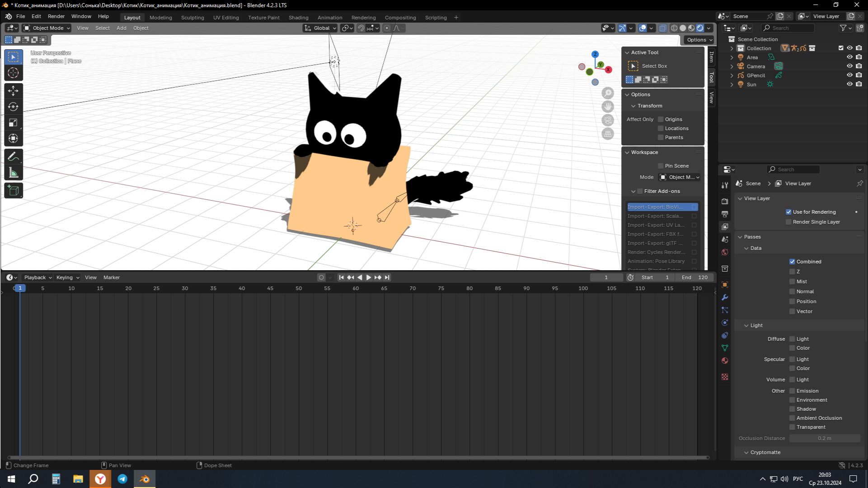Select the Scale tool
The width and height of the screenshot is (868, 488).
(x=13, y=122)
